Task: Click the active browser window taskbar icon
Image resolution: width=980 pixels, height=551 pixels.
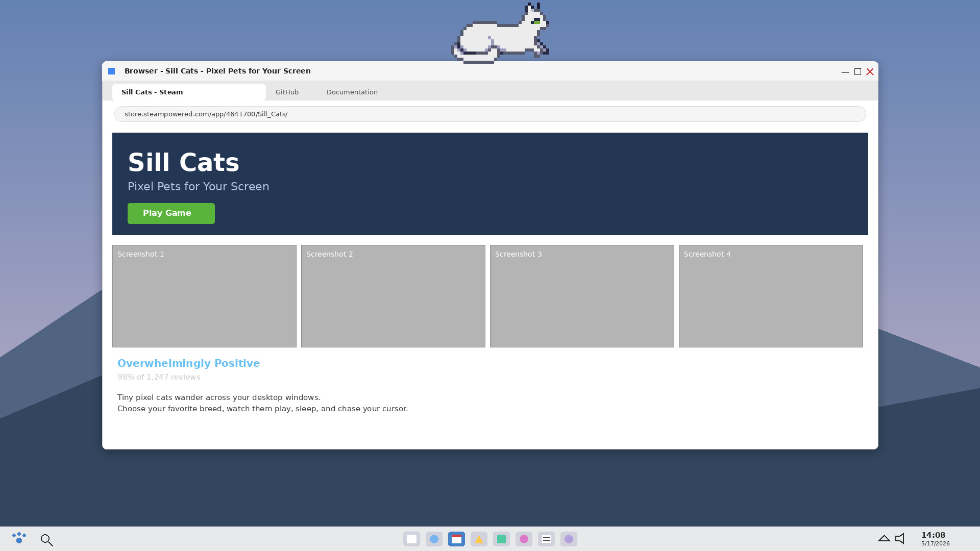Action: (x=456, y=539)
